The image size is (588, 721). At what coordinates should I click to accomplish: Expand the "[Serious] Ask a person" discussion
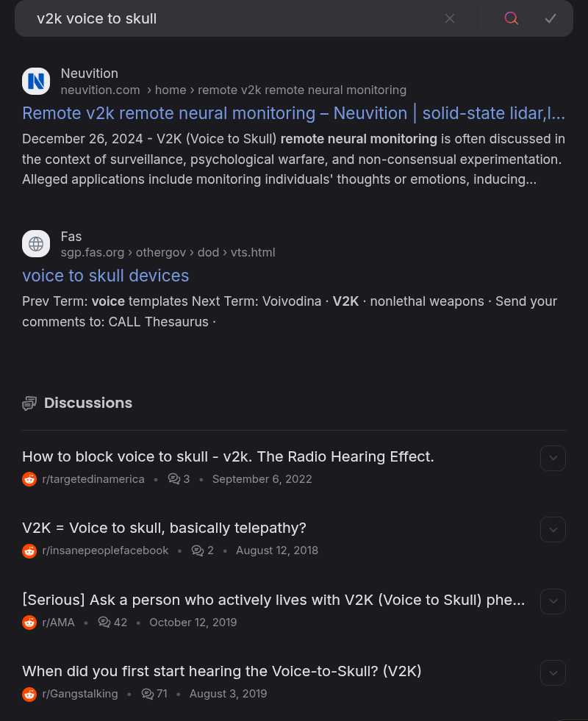click(x=553, y=601)
